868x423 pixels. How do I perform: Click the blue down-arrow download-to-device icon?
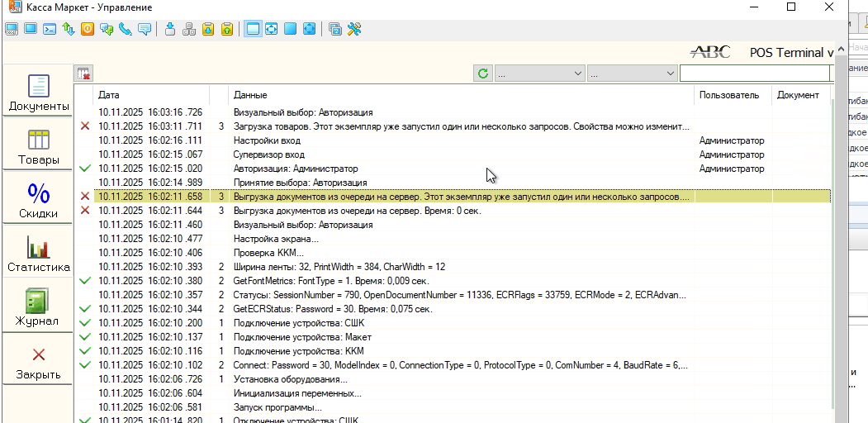(x=170, y=29)
